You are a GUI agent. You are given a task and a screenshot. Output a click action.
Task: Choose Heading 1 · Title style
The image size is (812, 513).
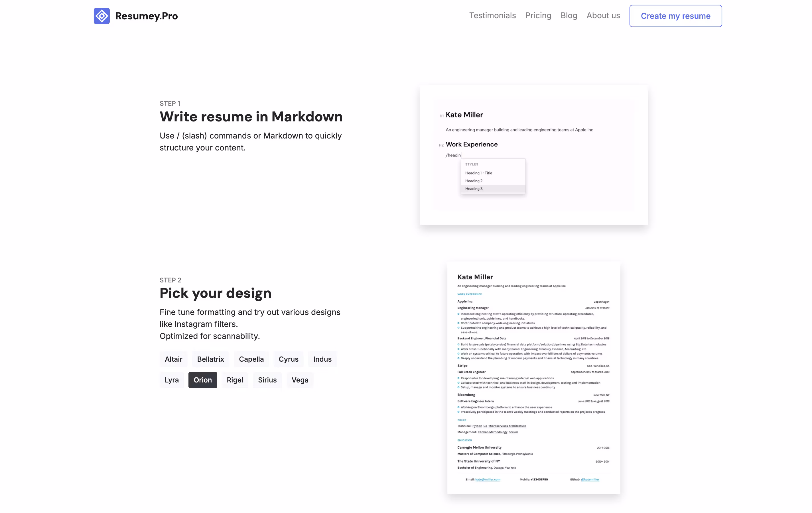tap(493, 173)
